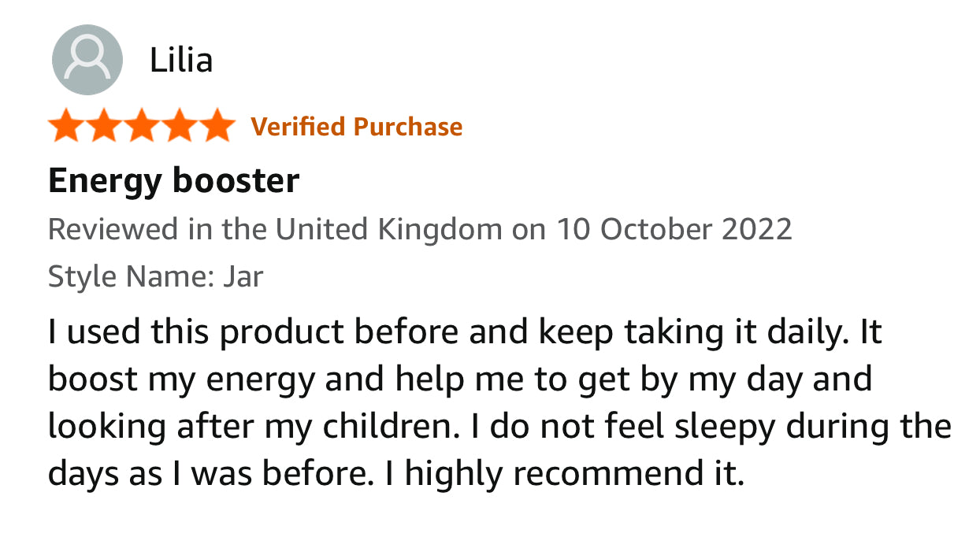Click the review date "10 October 2022"
980x533 pixels.
pos(674,230)
